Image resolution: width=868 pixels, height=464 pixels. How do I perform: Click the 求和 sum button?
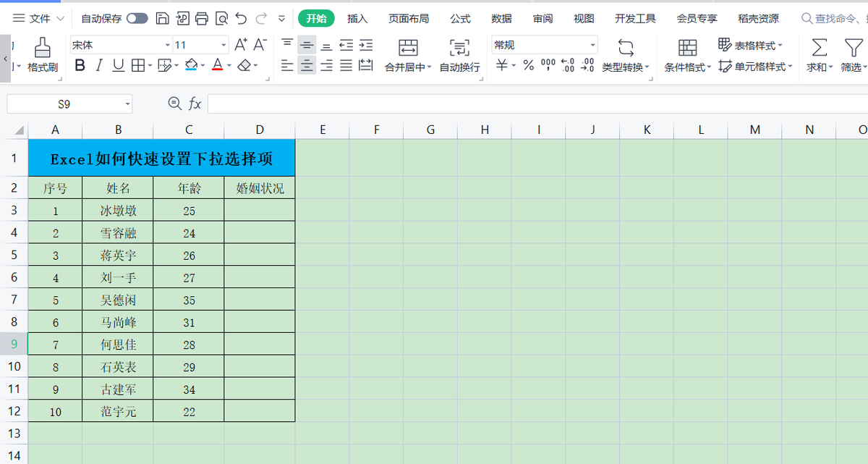(819, 55)
